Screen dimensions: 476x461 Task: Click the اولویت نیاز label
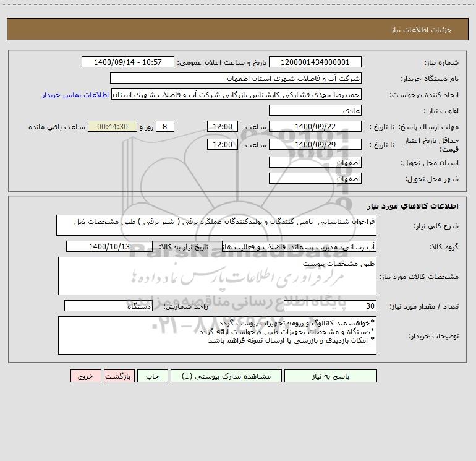(x=441, y=111)
